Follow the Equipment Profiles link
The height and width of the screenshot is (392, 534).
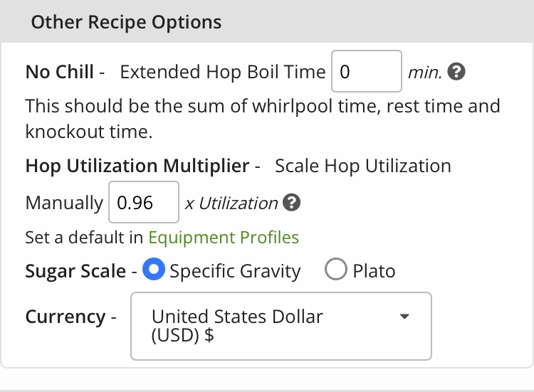point(223,237)
